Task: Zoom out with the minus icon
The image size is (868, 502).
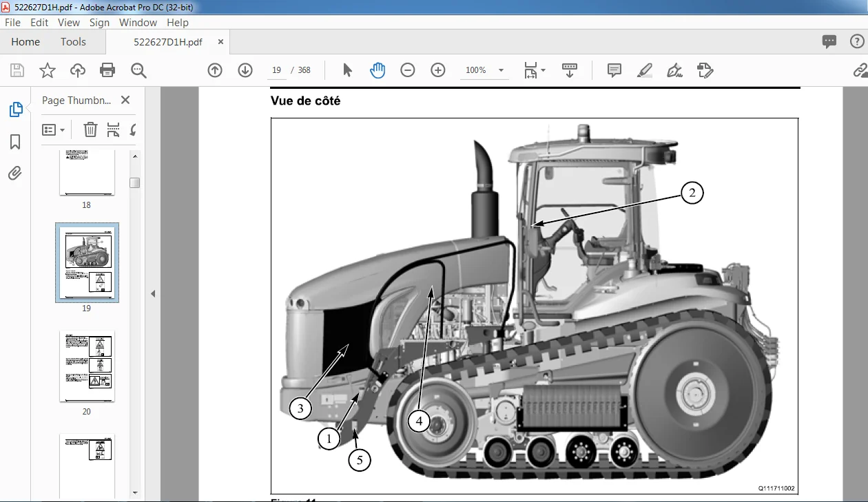Action: pos(408,70)
